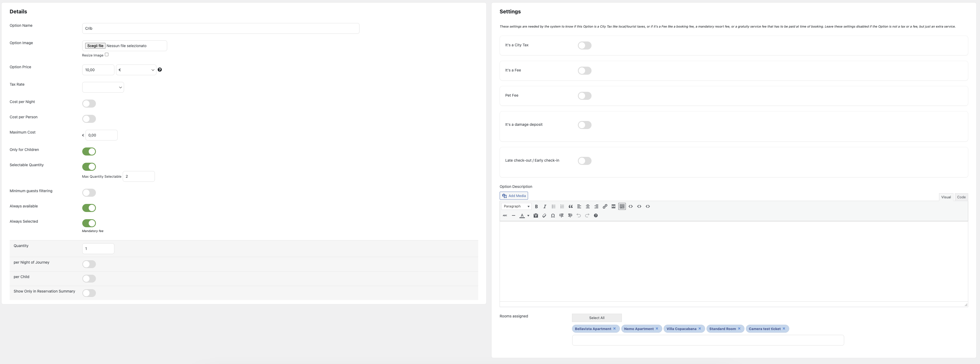
Task: Insert Read More tag
Action: point(613,206)
